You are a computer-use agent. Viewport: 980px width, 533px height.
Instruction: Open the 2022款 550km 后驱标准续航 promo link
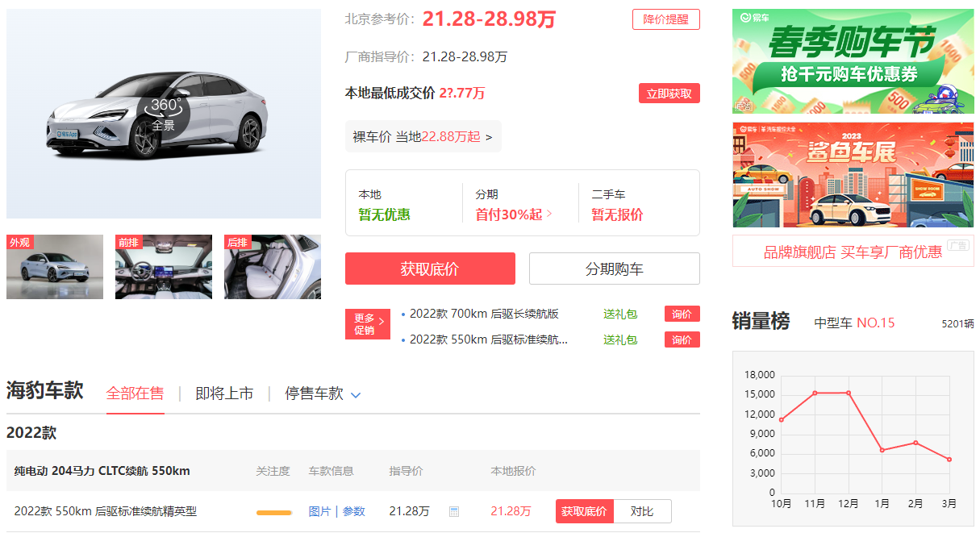489,340
